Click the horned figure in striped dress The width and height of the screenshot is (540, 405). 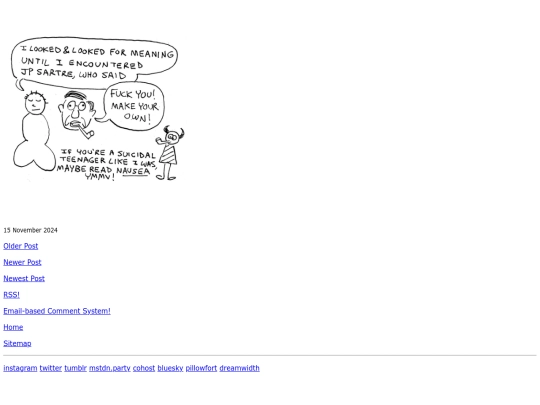(170, 153)
